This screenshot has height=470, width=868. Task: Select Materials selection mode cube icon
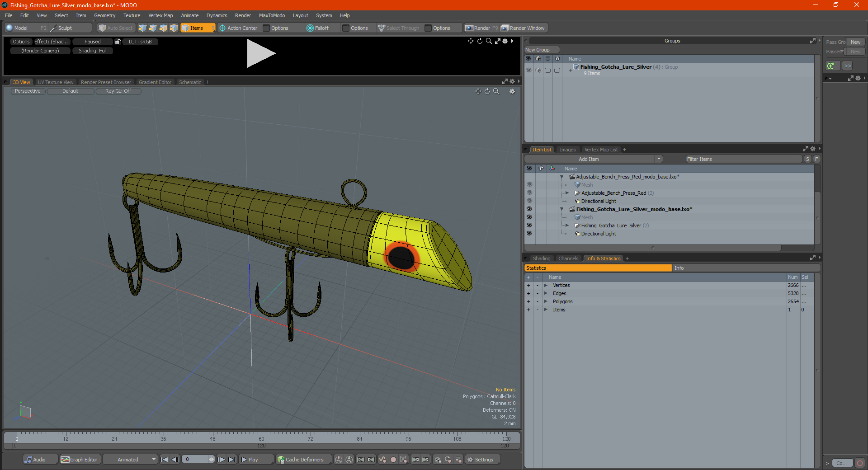174,28
